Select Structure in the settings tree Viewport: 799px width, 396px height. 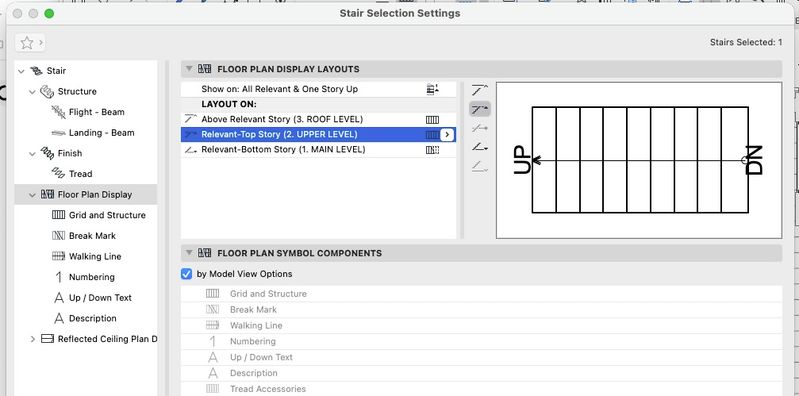click(x=77, y=92)
